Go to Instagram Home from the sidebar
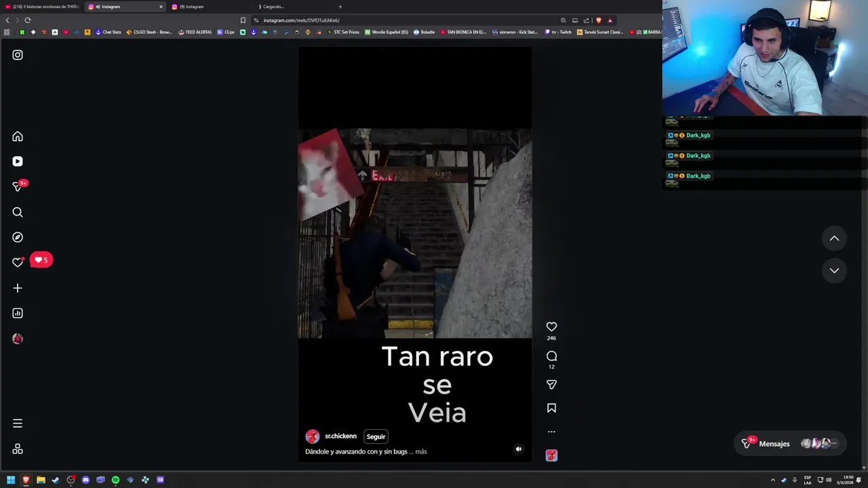868x488 pixels. pyautogui.click(x=18, y=136)
